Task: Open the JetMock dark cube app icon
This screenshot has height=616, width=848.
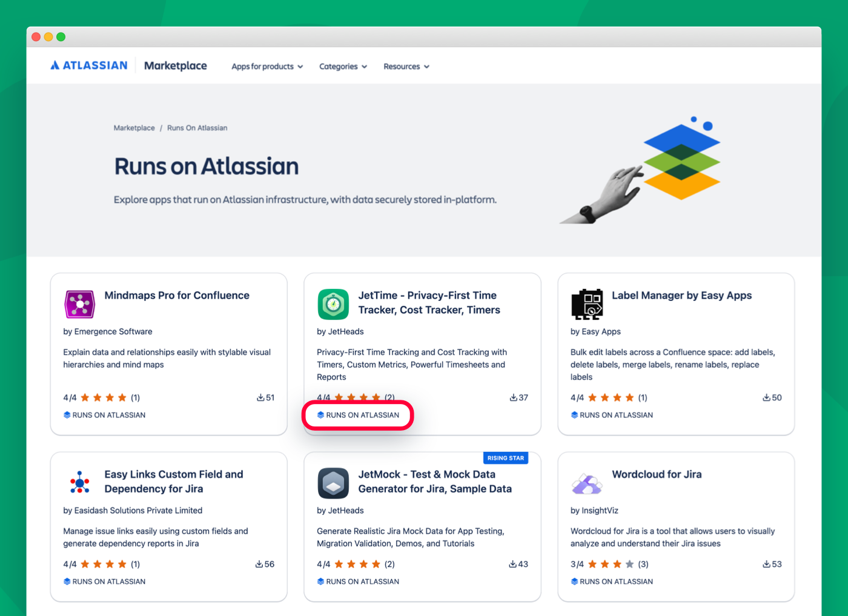Action: (333, 483)
